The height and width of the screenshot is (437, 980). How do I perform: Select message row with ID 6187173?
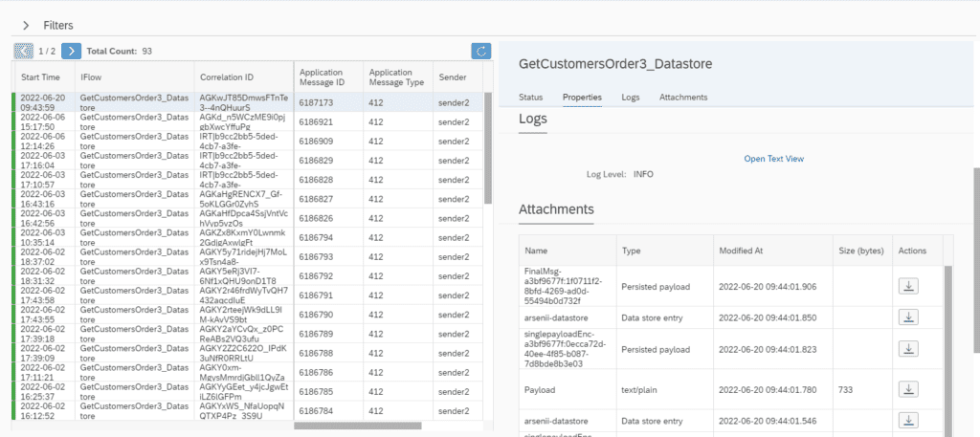pyautogui.click(x=248, y=102)
